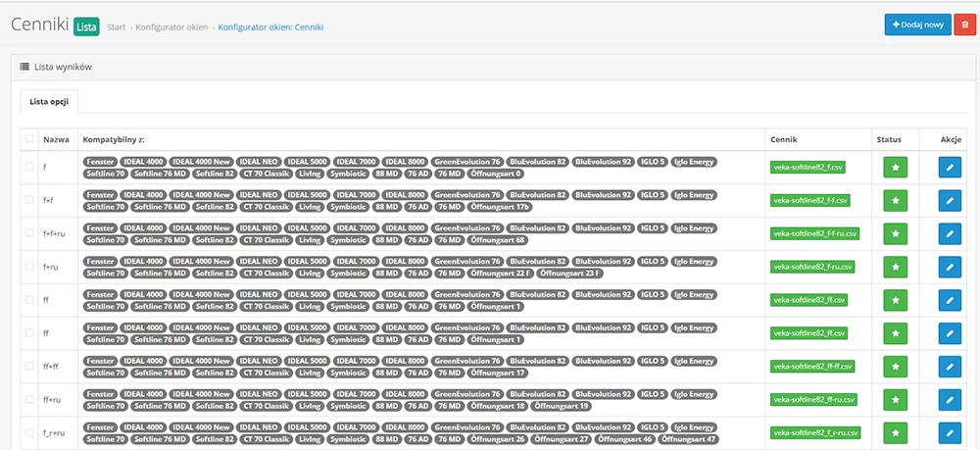
Task: Tick the select-all checkbox in table header
Action: click(x=29, y=139)
